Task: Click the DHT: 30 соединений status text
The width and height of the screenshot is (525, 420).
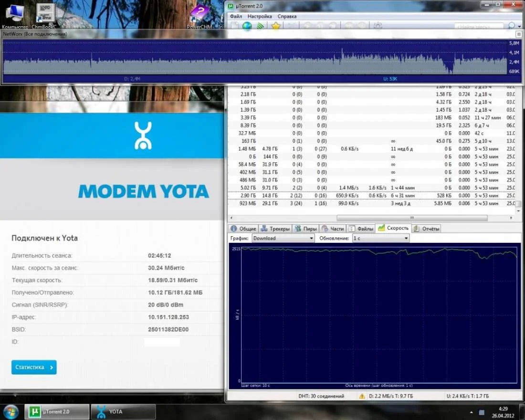Action: pyautogui.click(x=321, y=396)
